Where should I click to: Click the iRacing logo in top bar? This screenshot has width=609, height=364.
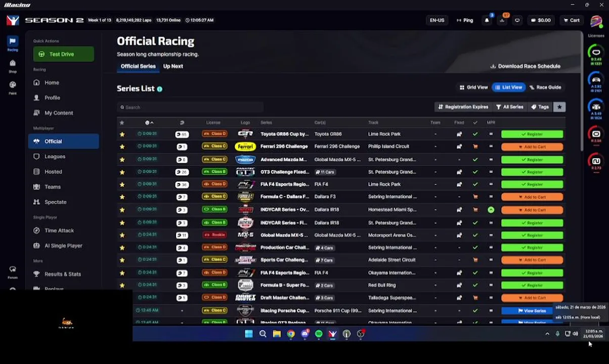pos(13,20)
